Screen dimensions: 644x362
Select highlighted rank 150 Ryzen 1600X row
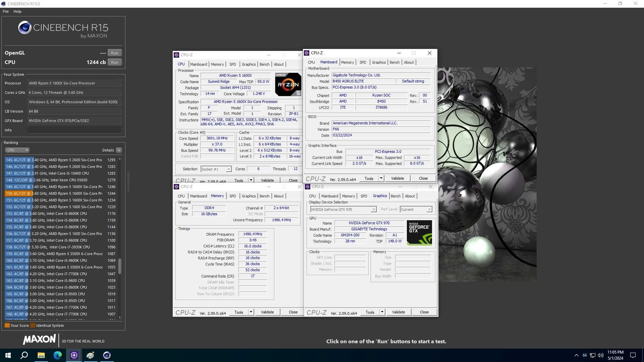pyautogui.click(x=60, y=193)
